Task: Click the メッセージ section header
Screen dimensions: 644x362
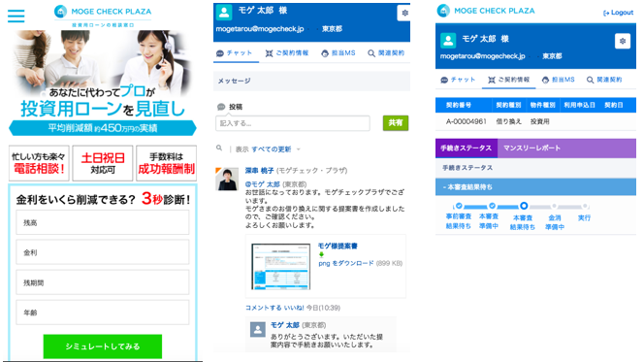Action: (311, 81)
